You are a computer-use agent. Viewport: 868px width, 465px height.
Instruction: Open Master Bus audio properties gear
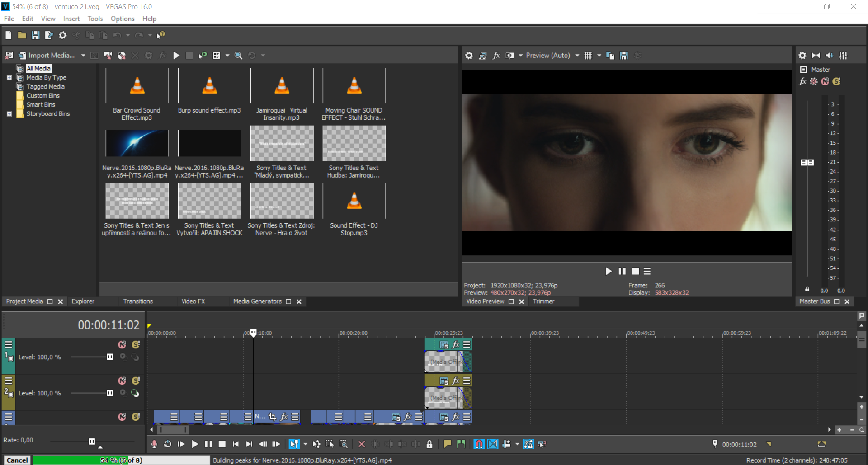coord(802,56)
